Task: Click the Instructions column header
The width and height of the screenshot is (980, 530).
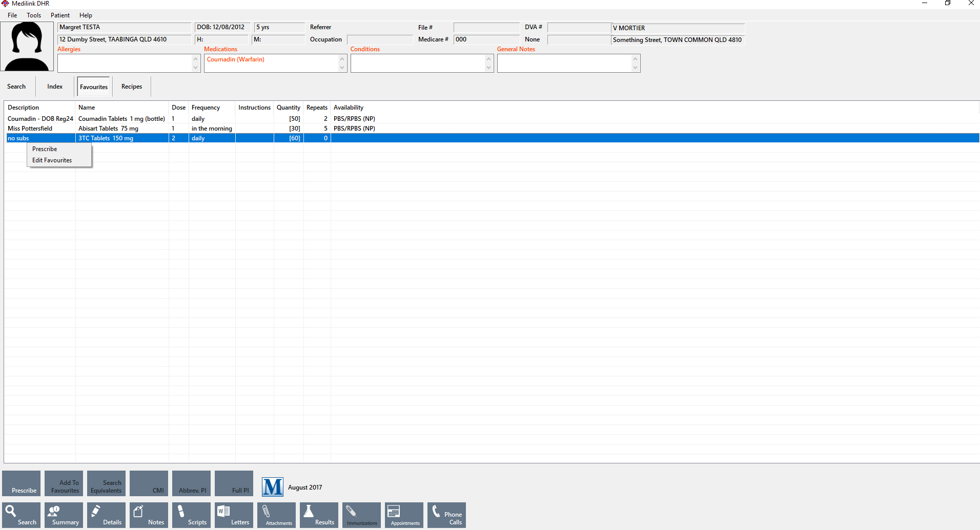Action: [x=255, y=108]
